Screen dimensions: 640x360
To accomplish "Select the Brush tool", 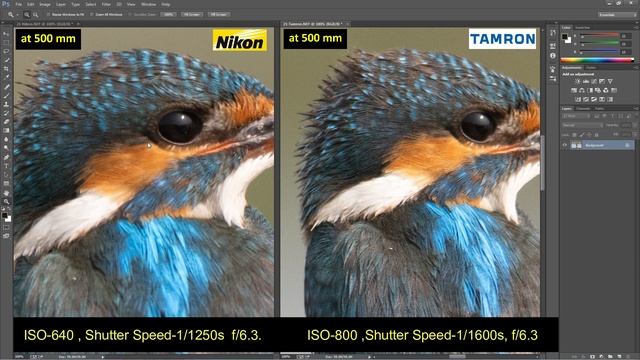I will pos(6,96).
